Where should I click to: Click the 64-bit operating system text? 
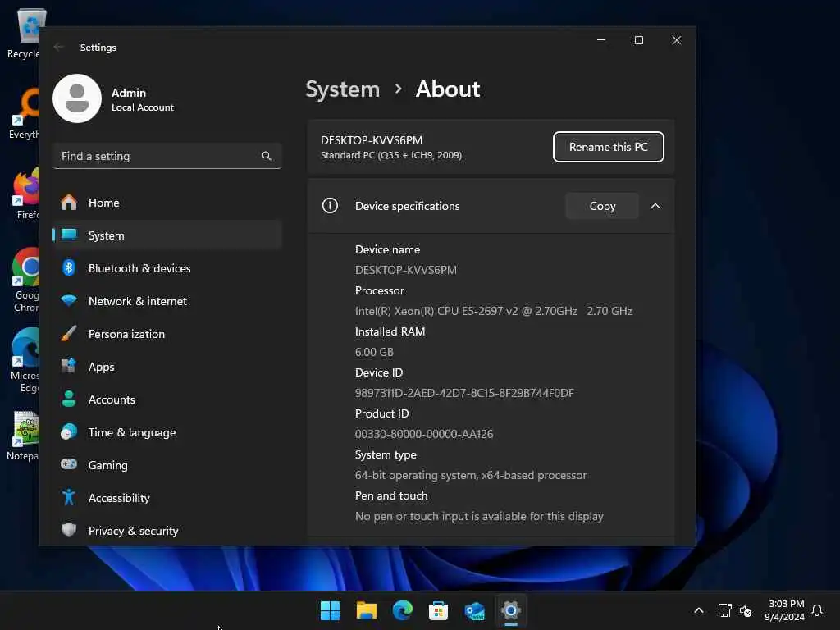[x=470, y=475]
